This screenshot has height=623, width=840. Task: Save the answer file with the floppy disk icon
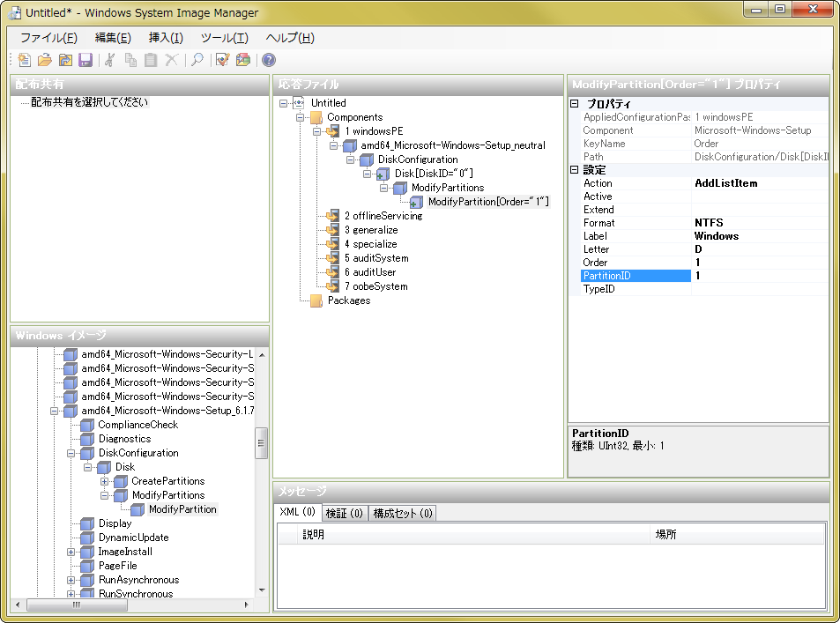coord(85,60)
